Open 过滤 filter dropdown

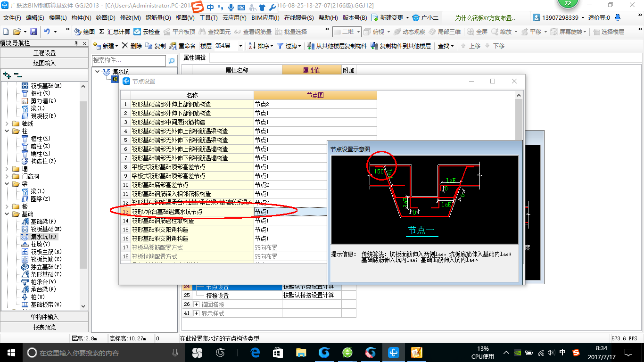(x=289, y=46)
